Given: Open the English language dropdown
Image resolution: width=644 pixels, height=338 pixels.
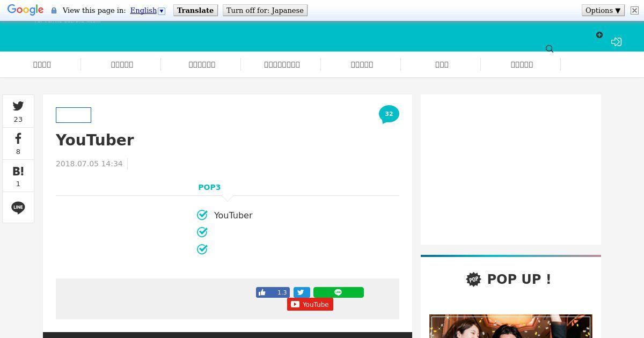Looking at the screenshot, I should 148,10.
